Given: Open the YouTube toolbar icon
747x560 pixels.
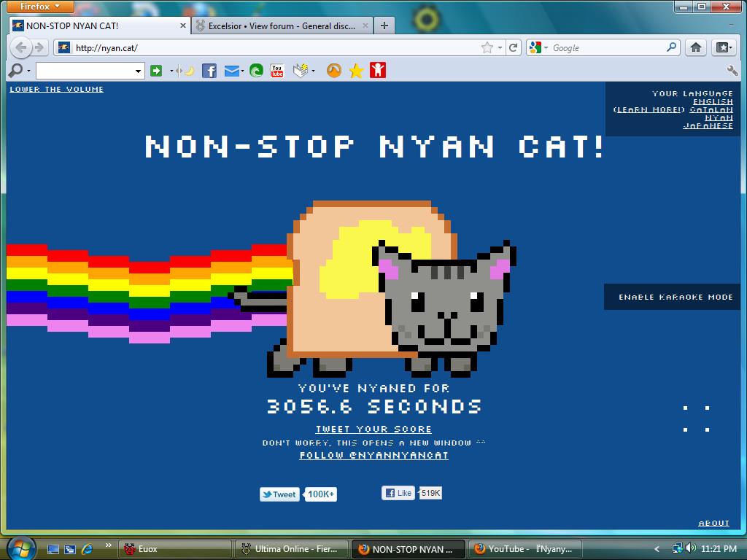Looking at the screenshot, I should coord(276,71).
